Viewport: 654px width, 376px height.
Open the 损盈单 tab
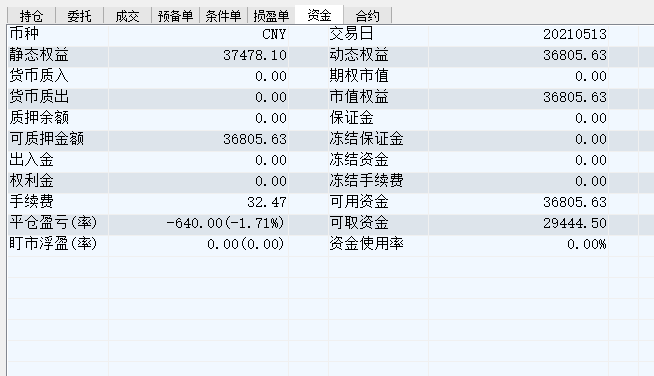click(x=271, y=16)
